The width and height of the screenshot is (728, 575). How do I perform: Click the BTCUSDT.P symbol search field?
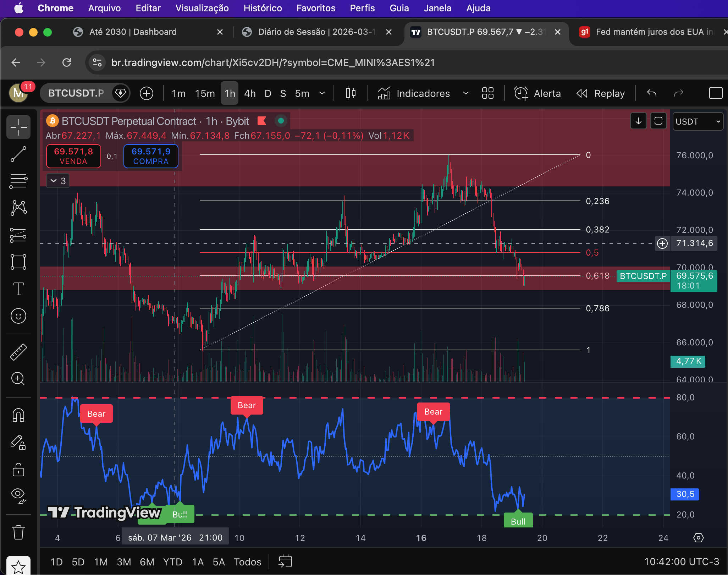[76, 93]
